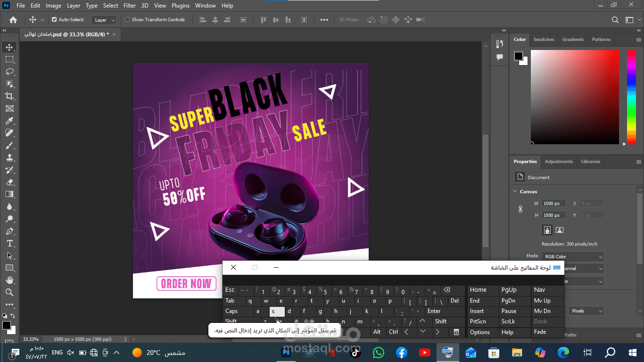Set canvas to portrait orientation
The width and height of the screenshot is (644, 362).
click(547, 230)
